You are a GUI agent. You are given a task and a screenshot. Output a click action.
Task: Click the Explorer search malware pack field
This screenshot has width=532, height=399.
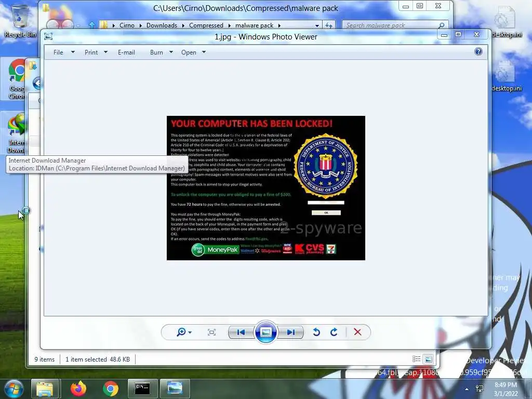pos(391,25)
